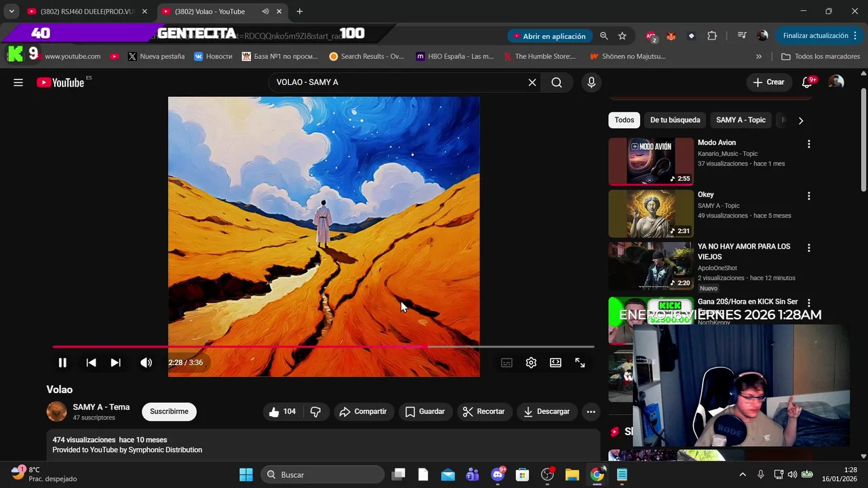Image resolution: width=868 pixels, height=488 pixels.
Task: Select SAMY A - Topic chip
Action: pyautogui.click(x=741, y=120)
